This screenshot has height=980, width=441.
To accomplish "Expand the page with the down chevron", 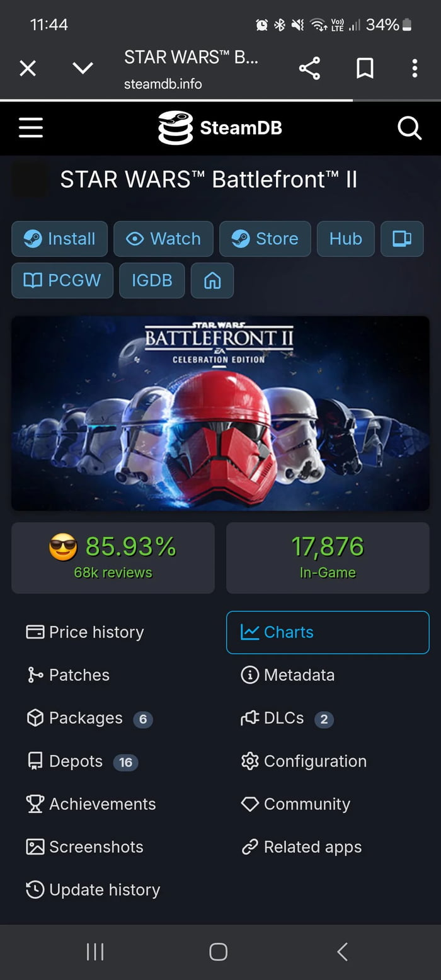I will [x=83, y=68].
